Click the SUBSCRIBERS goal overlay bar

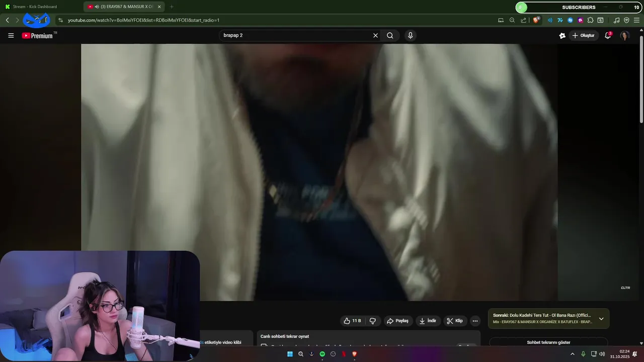pyautogui.click(x=578, y=7)
